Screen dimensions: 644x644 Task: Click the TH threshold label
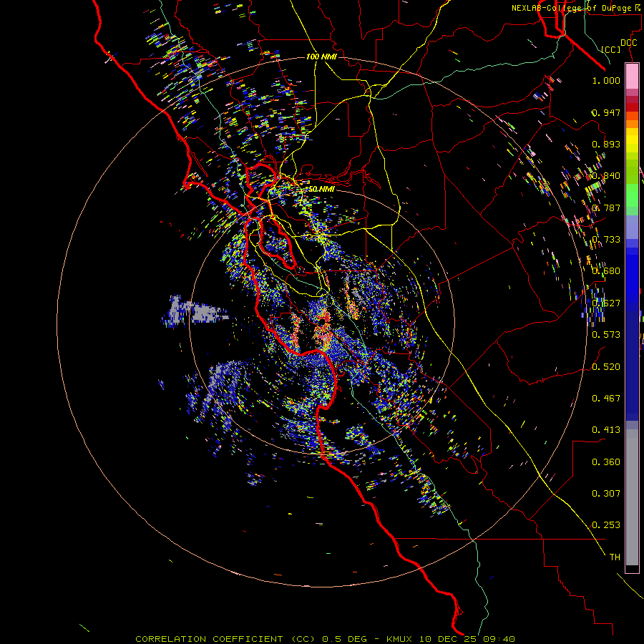pos(615,557)
